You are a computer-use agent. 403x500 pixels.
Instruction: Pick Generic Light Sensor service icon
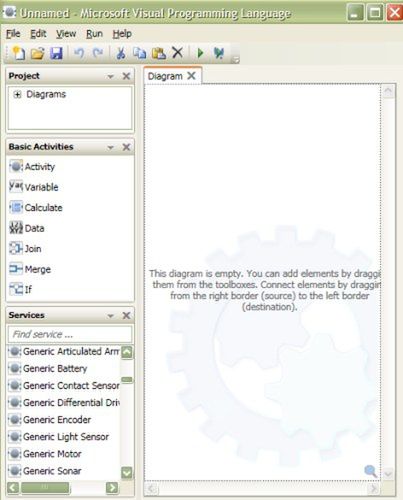click(x=15, y=436)
